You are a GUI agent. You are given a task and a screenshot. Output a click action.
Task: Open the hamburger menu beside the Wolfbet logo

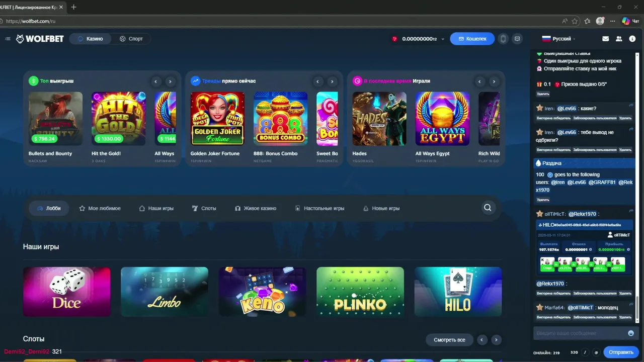(x=8, y=39)
